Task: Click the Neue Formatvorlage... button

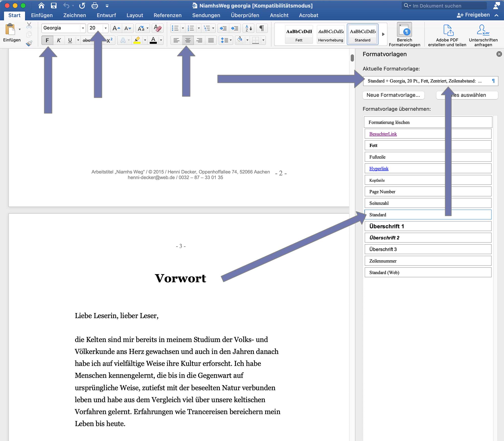Action: tap(393, 95)
